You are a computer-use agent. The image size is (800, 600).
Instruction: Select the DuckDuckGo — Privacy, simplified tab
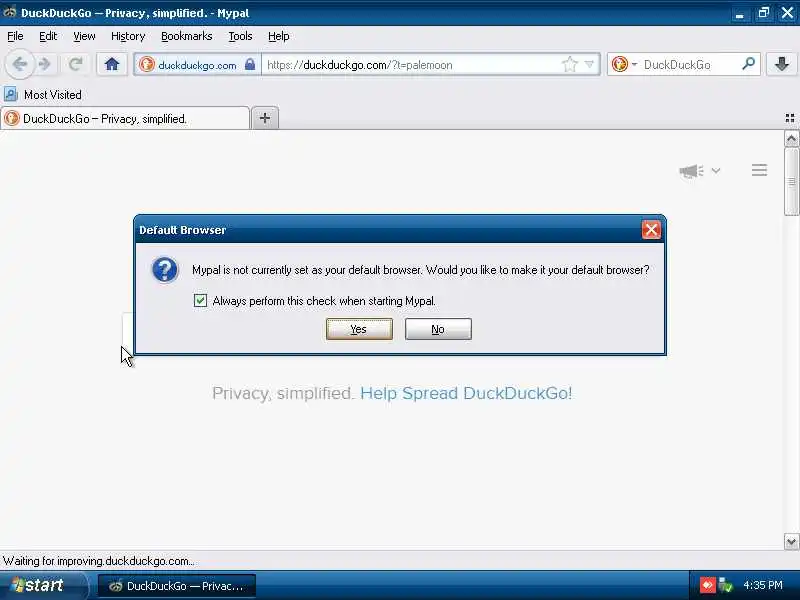click(x=125, y=118)
